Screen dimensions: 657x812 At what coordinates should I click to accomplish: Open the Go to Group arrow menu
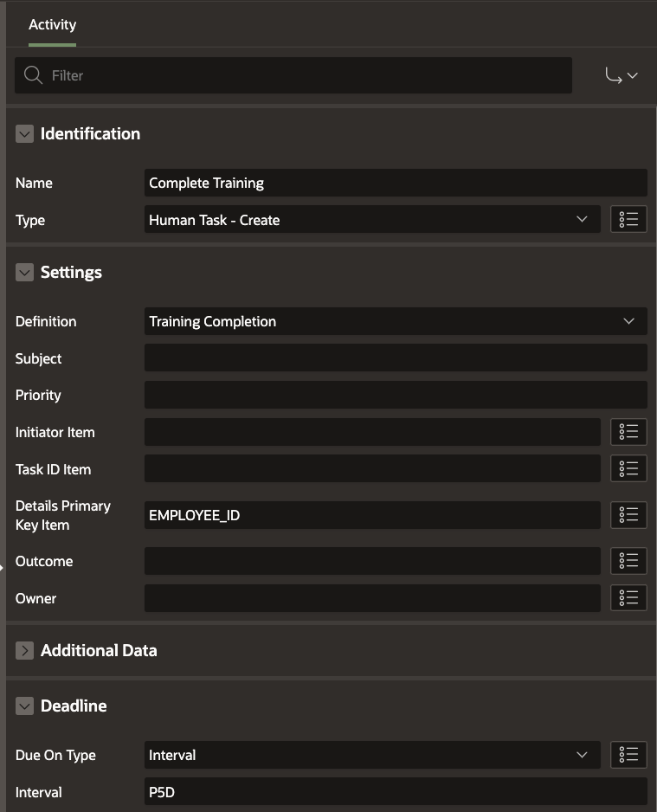[621, 76]
